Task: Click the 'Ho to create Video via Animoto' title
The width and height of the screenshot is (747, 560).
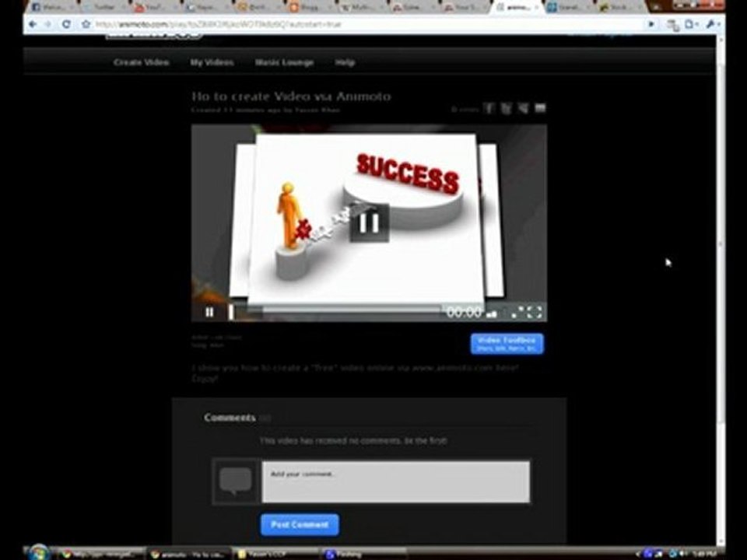Action: click(x=291, y=96)
